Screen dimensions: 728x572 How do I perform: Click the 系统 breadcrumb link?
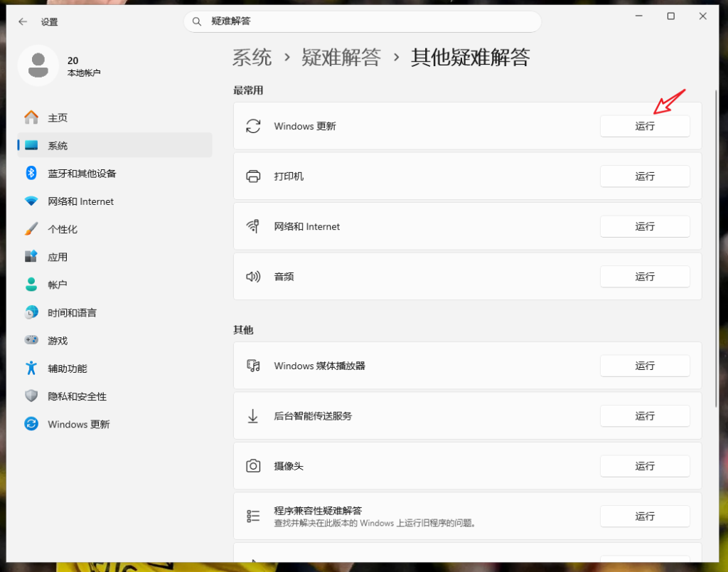(x=252, y=58)
